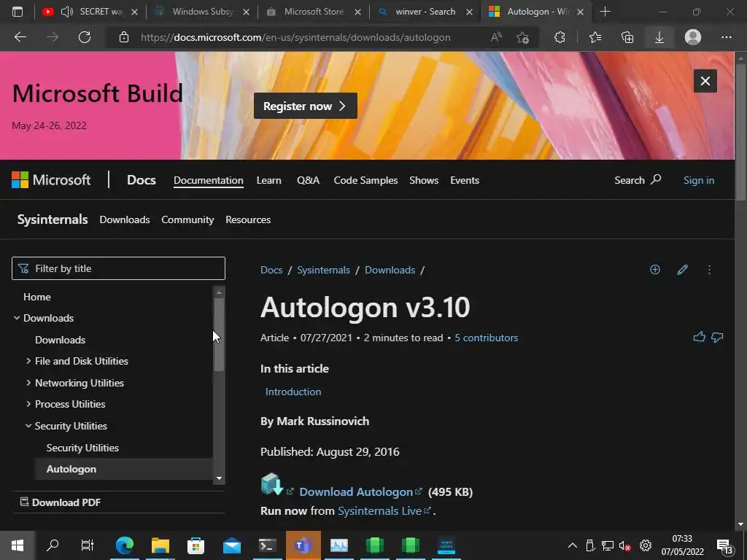The image size is (747, 560).
Task: Close the Autologon tab
Action: click(580, 12)
